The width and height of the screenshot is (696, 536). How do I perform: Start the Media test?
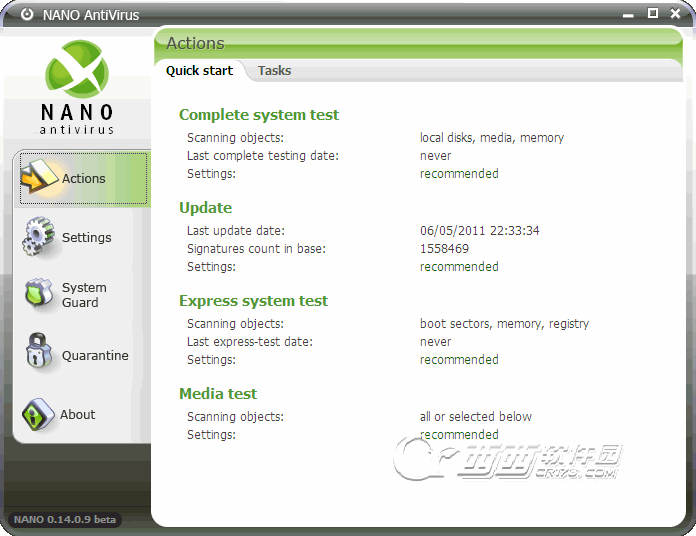pyautogui.click(x=218, y=394)
